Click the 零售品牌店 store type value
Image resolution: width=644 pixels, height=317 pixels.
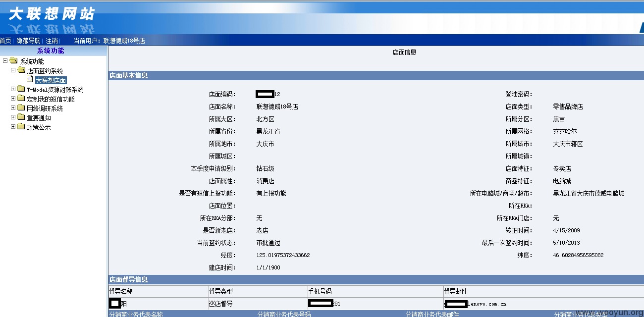[568, 106]
